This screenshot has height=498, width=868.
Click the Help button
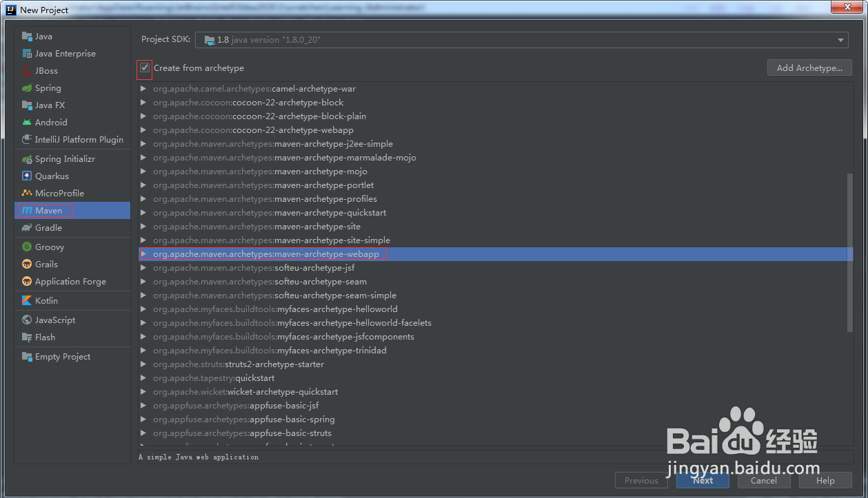point(825,480)
